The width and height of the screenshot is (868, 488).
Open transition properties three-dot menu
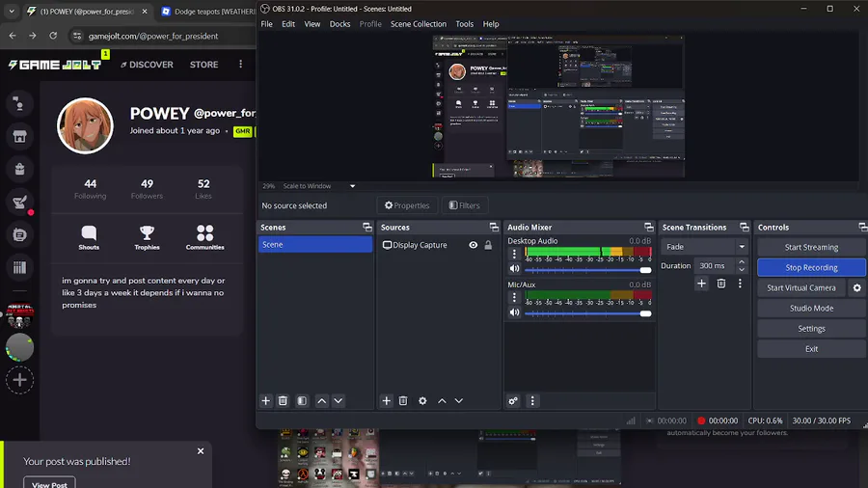pyautogui.click(x=740, y=284)
